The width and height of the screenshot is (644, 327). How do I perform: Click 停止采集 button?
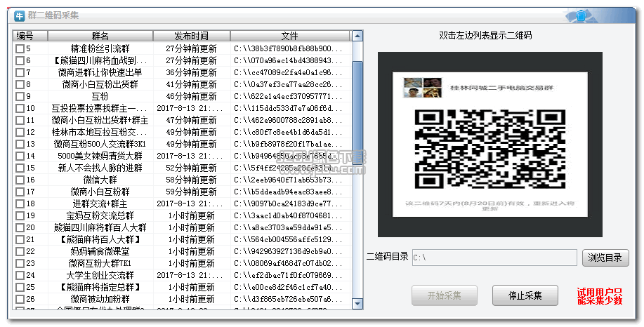click(525, 295)
